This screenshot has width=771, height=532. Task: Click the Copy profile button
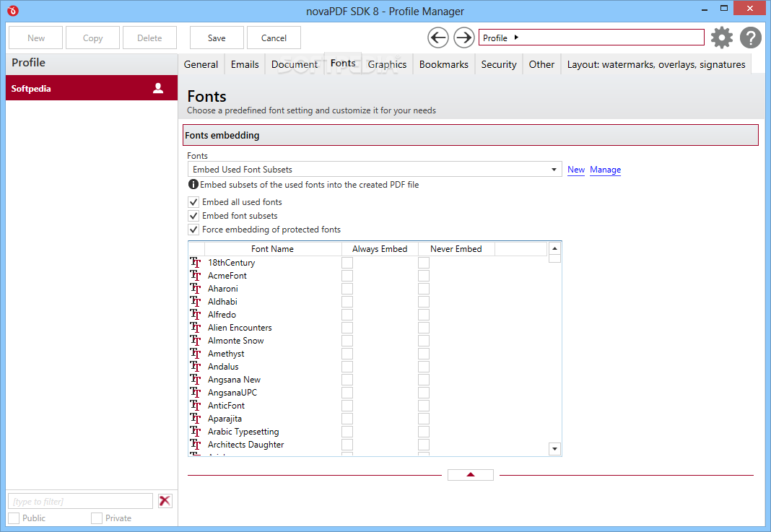coord(92,38)
